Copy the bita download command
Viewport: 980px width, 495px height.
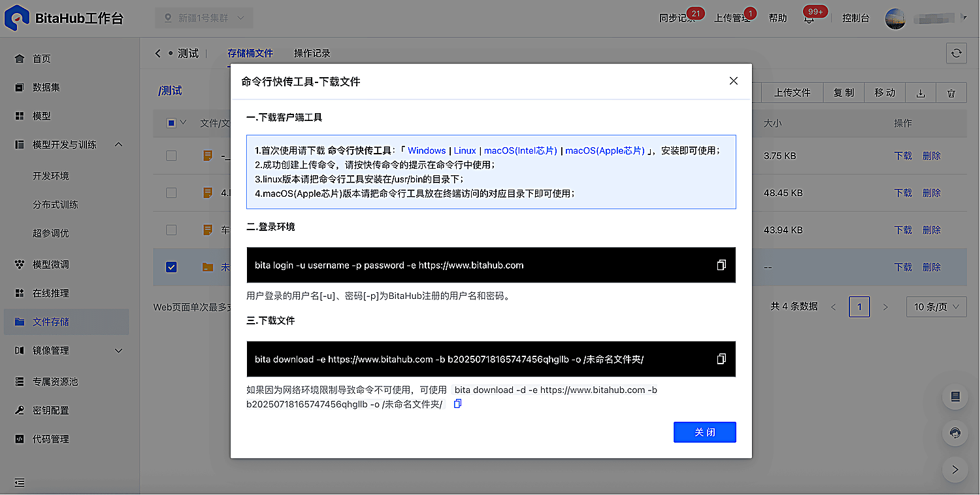[721, 359]
